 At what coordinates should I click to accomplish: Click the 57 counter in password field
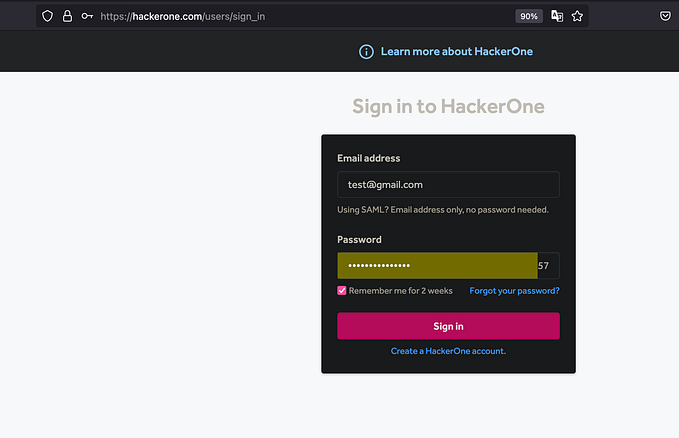coord(543,266)
